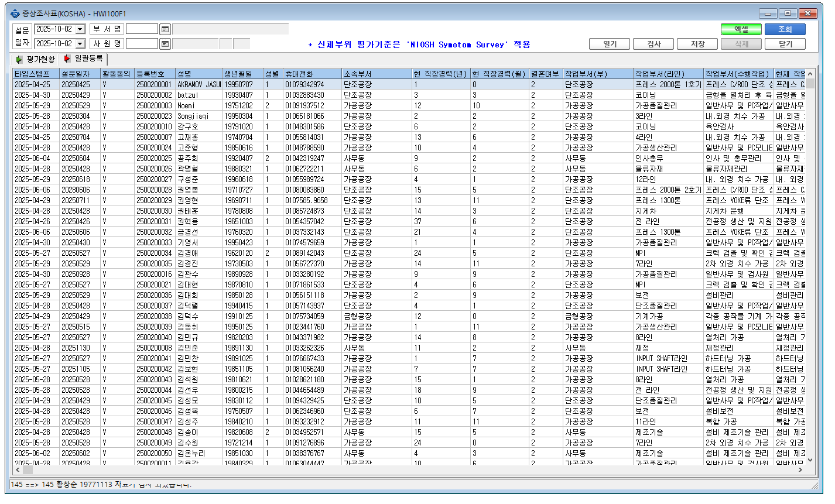Open the 사원명 lookup popup icon
835x504 pixels.
(x=165, y=44)
